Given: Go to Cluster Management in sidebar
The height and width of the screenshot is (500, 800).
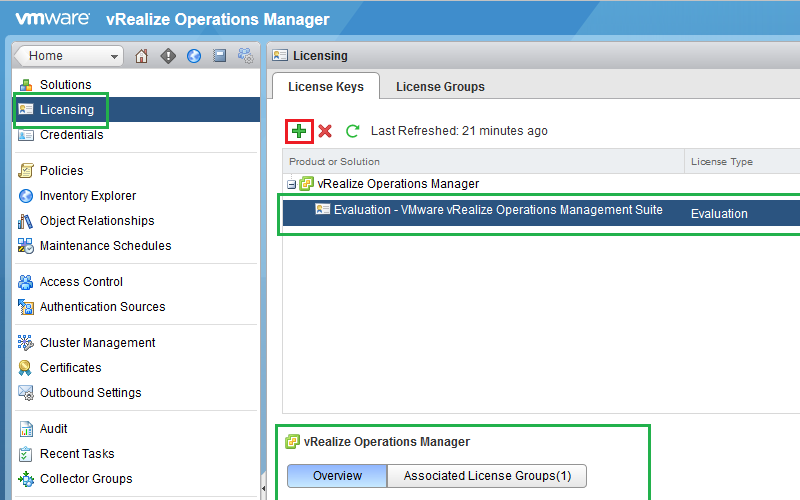Looking at the screenshot, I should click(97, 343).
